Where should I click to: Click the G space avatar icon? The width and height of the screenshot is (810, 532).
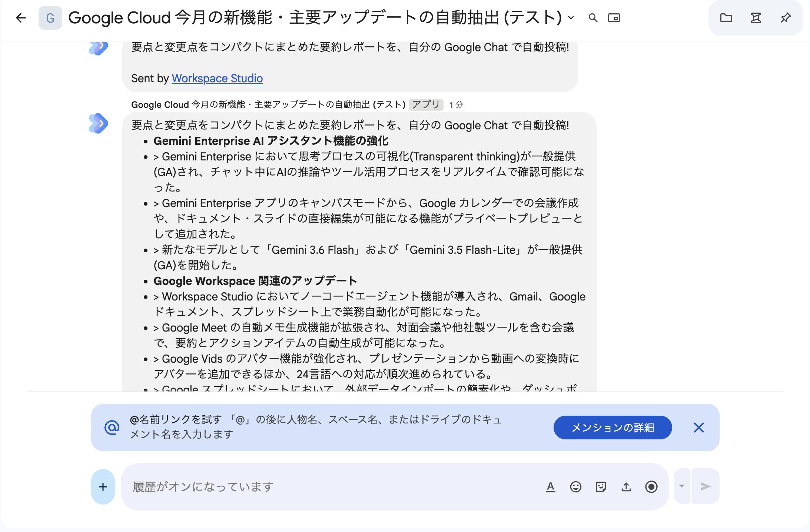[50, 18]
